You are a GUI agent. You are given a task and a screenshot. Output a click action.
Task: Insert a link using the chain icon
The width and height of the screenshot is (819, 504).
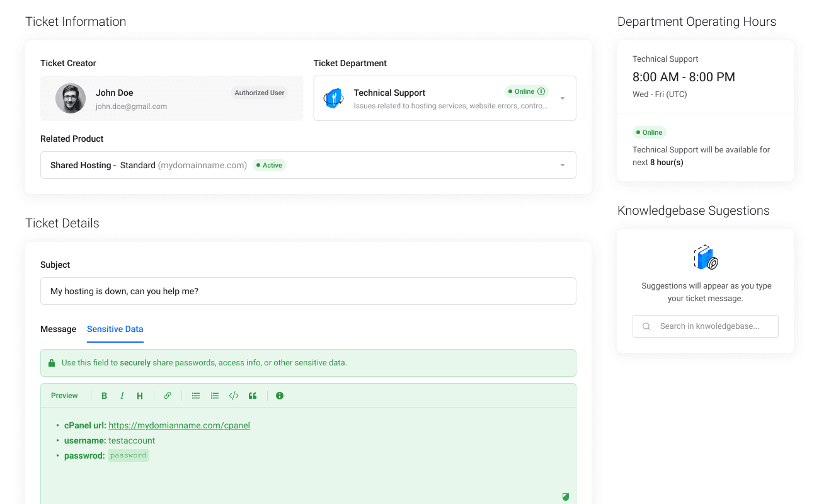pos(168,396)
